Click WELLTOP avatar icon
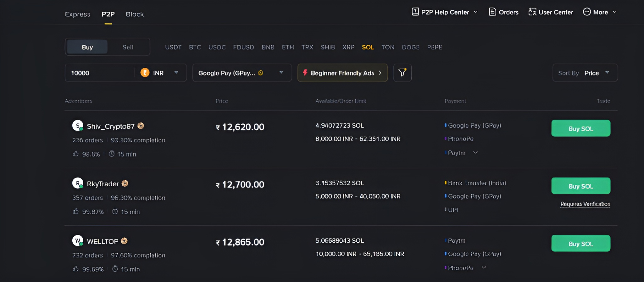 click(78, 241)
